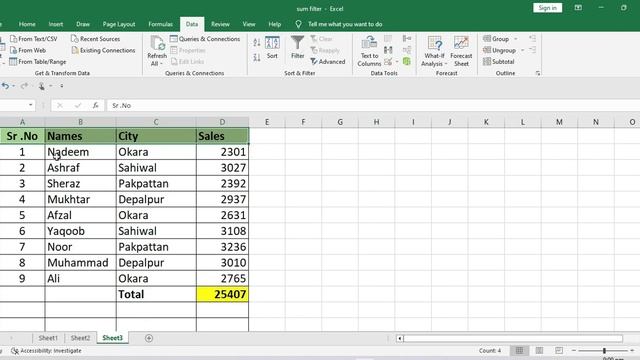Switch to Normal view
The width and height of the screenshot is (640, 360).
point(519,350)
